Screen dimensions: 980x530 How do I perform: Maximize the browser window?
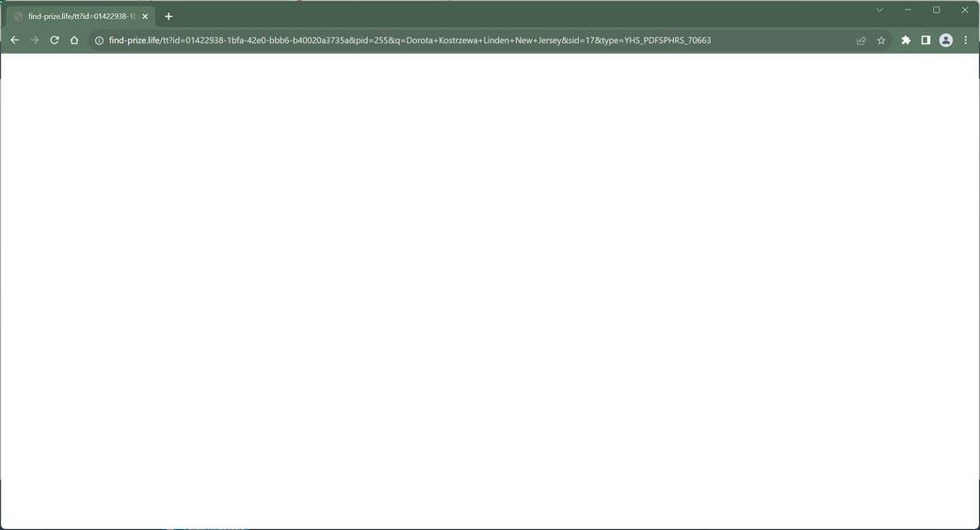(937, 10)
